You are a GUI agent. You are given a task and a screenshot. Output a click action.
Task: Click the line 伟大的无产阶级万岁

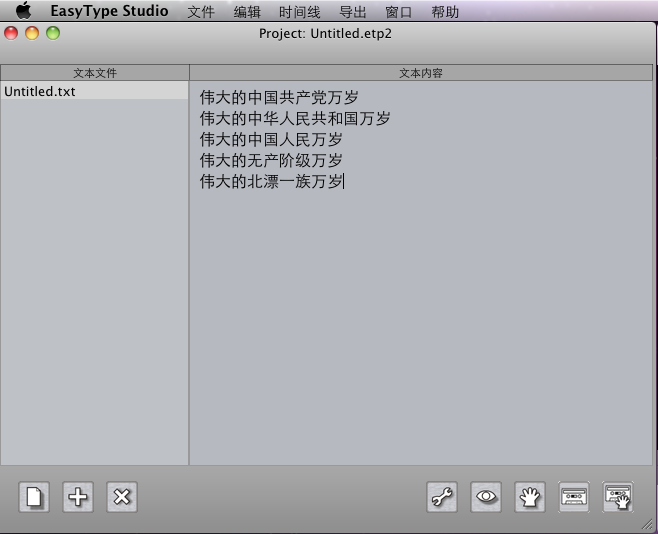click(271, 160)
